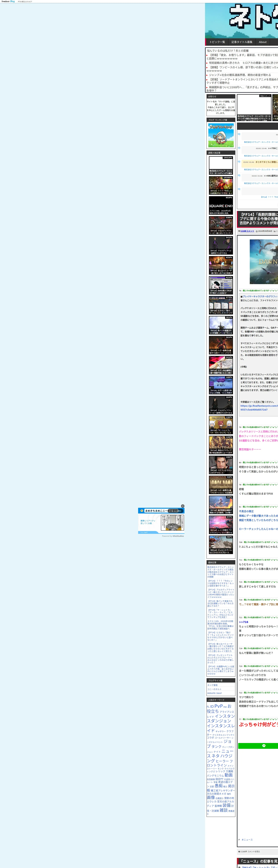Open the About menu tab
278x868 pixels.
tap(263, 42)
